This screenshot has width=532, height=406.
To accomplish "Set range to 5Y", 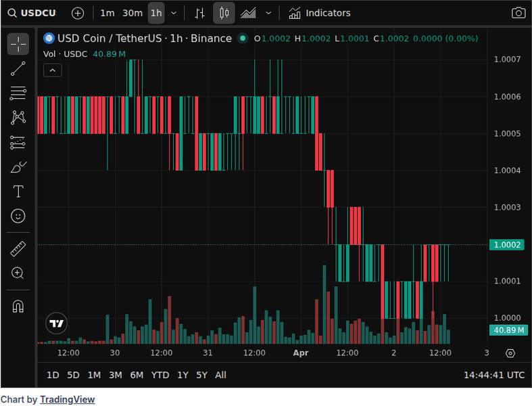I will (x=201, y=375).
